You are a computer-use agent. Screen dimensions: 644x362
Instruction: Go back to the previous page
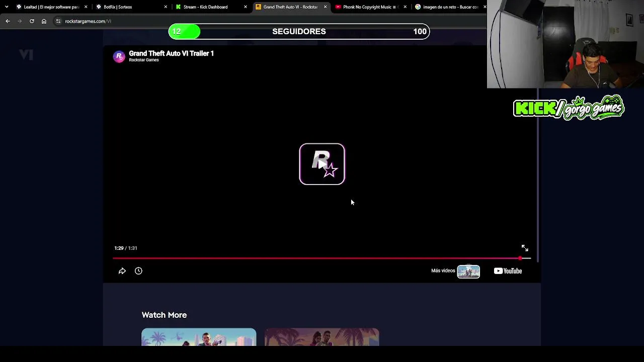click(x=8, y=21)
